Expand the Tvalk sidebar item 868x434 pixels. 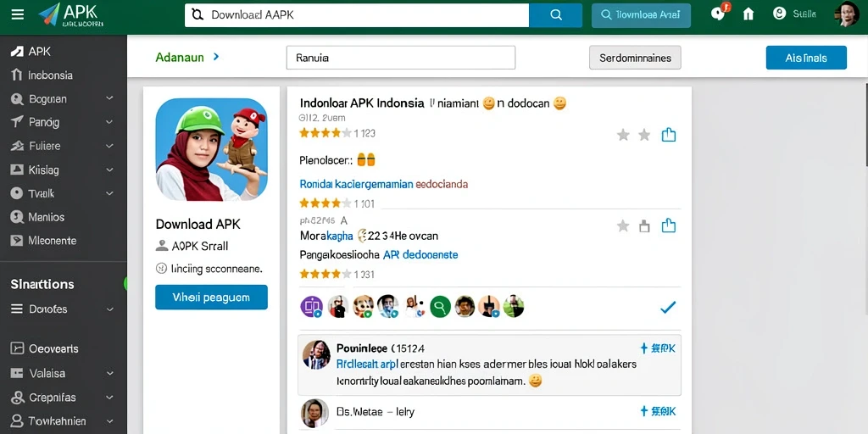(x=109, y=193)
